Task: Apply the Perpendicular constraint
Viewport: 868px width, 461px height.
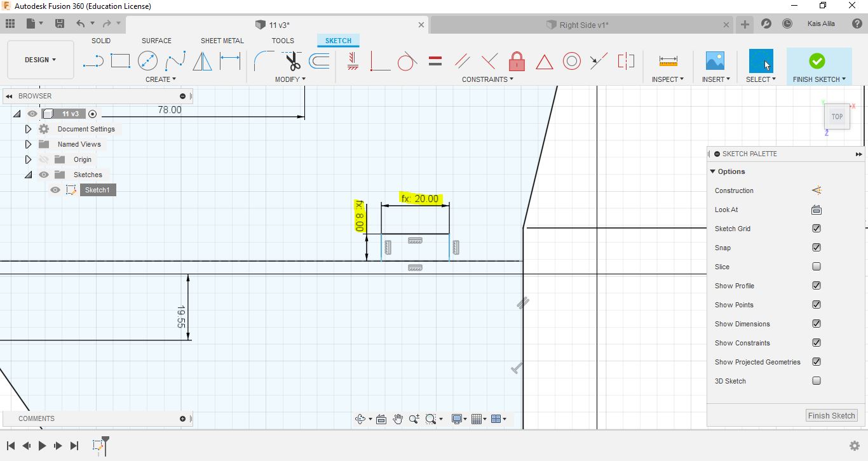Action: [489, 61]
